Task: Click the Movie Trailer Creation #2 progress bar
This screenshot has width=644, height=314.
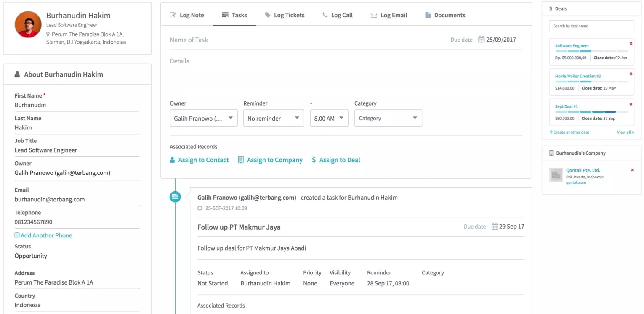Action: coord(591,82)
